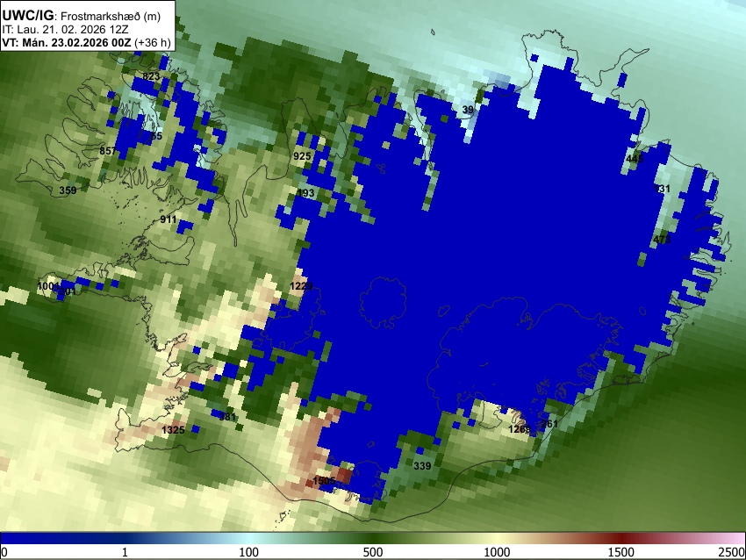Viewport: 746px width, 560px height.
Task: Select the map value '261'
Action: click(549, 423)
